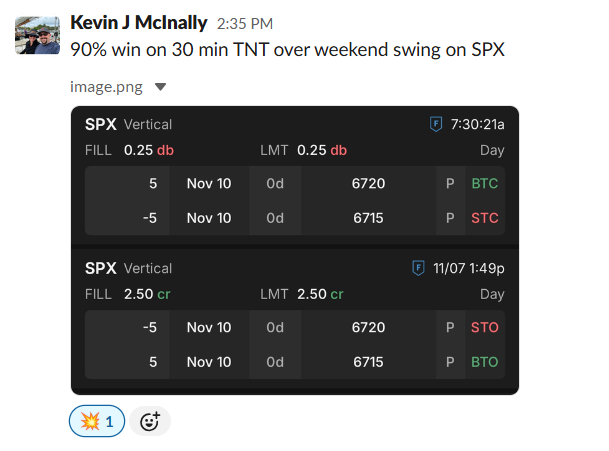Viewport: 609px width, 451px height.
Task: Click the shield icon beside 11/07 1:49p
Action: click(x=418, y=268)
